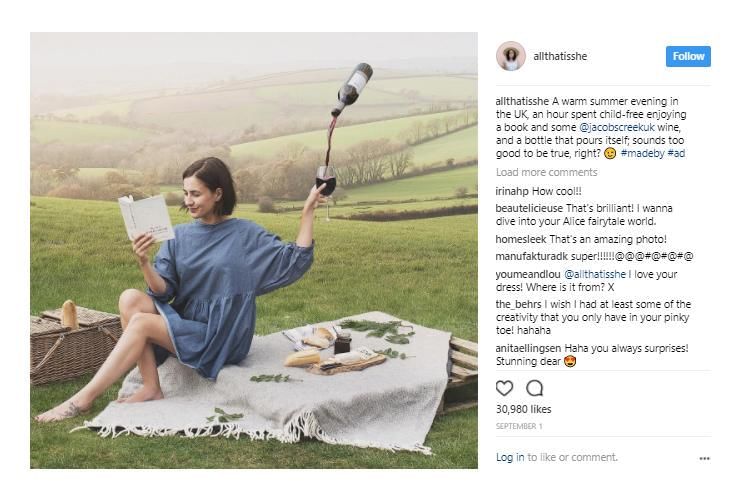Open the three-dot more options menu
This screenshot has height=490, width=750.
(x=704, y=458)
